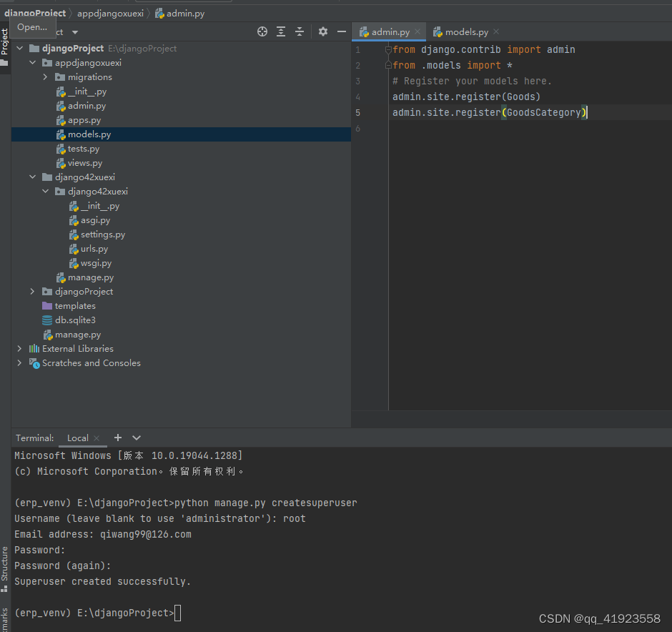Expand the migrations folder
This screenshot has width=672, height=632.
click(45, 76)
